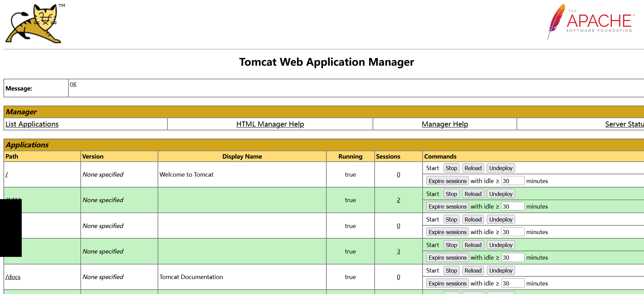
Task: Reload the Tomcat Documentation application
Action: (473, 271)
